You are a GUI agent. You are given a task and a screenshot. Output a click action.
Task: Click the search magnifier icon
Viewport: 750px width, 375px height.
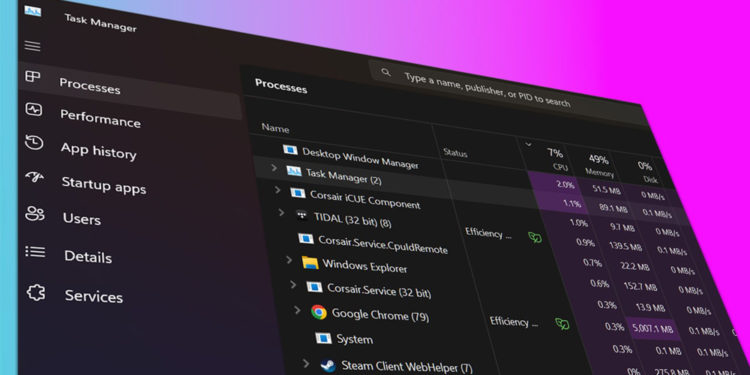[386, 73]
